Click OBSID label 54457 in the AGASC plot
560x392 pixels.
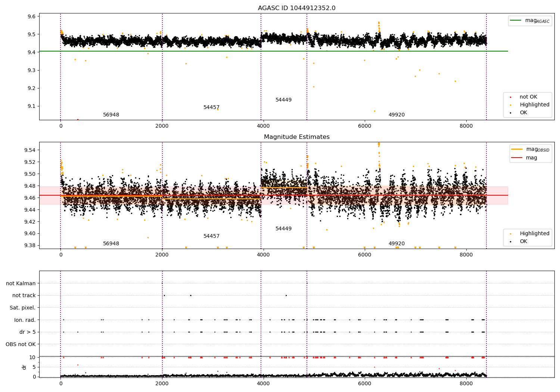click(x=211, y=108)
